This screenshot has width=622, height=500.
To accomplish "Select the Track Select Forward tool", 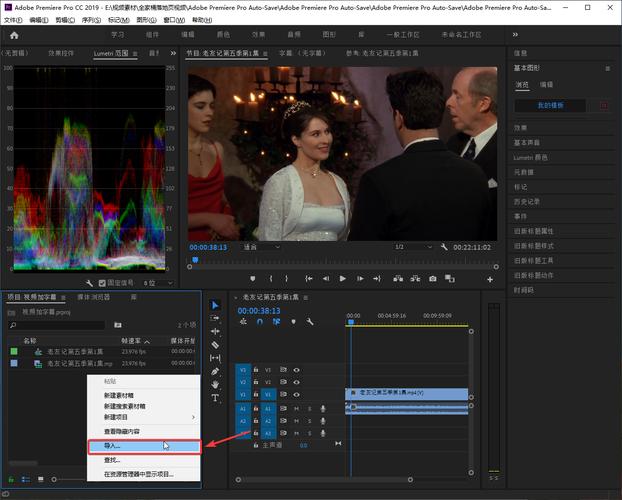I will click(215, 318).
